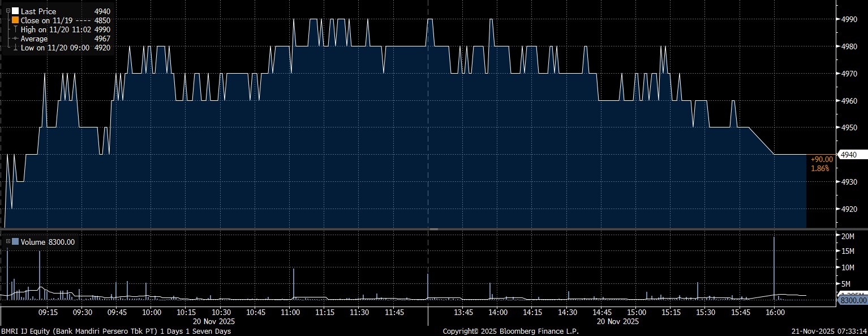868x336 pixels.
Task: Click the orange Close on 11/19 swatch
Action: 15,20
